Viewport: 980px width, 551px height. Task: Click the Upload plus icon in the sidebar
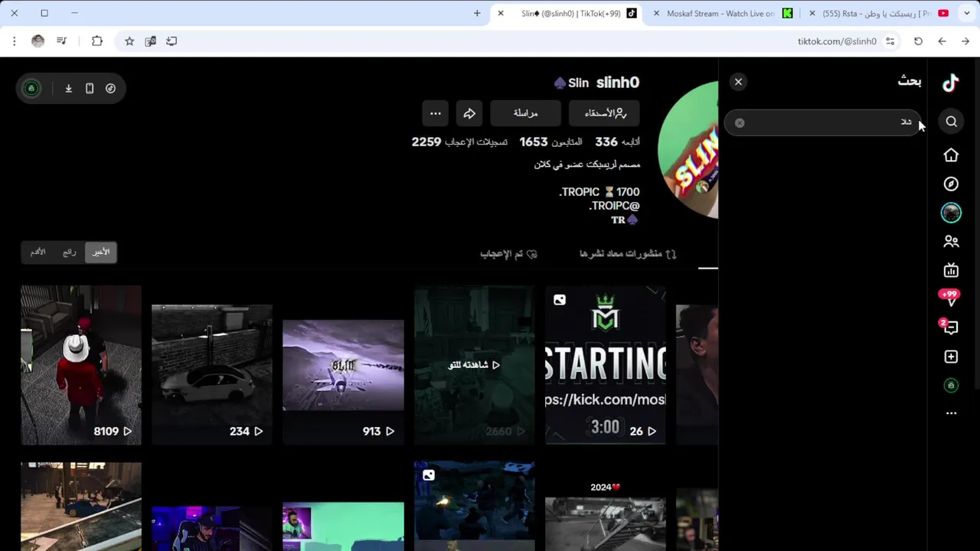pyautogui.click(x=951, y=357)
